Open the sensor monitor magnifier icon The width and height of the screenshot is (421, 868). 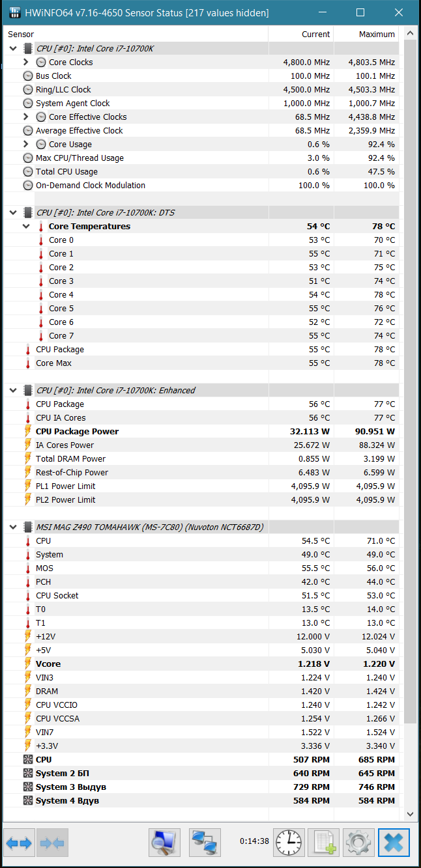click(x=165, y=843)
